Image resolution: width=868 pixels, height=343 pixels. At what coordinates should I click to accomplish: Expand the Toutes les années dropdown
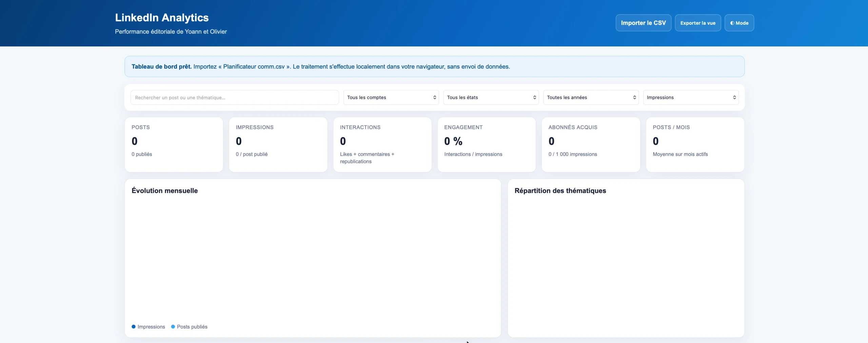click(591, 97)
